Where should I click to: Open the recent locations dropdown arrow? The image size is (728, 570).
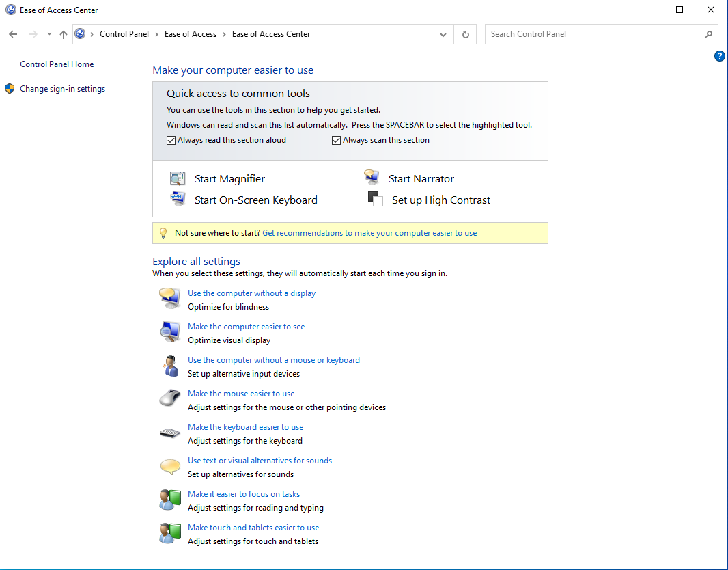coord(49,34)
